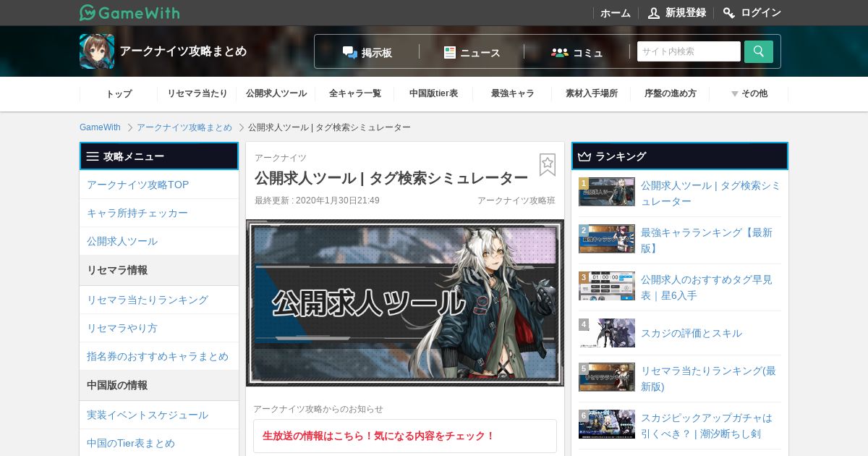Image resolution: width=868 pixels, height=456 pixels.
Task: Click rank 1 thumbnail image
Action: click(x=607, y=192)
